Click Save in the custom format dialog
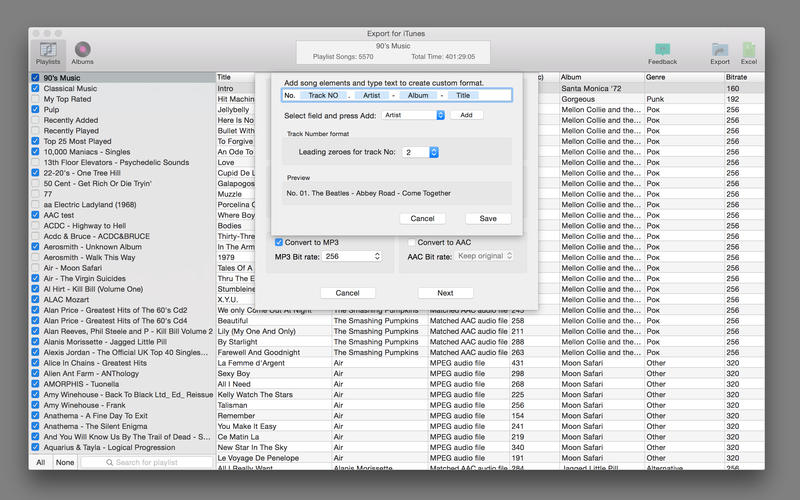 (x=488, y=218)
